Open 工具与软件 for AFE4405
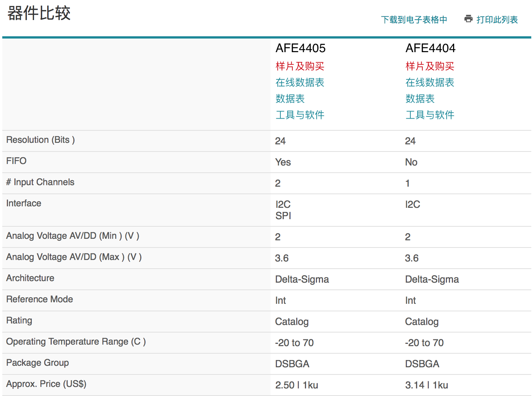Image resolution: width=532 pixels, height=396 pixels. pos(300,115)
